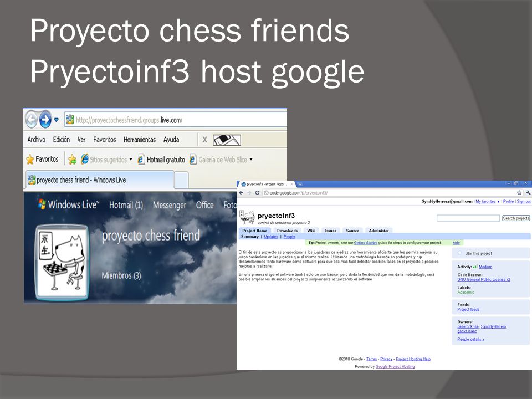Switch to the Administer tab
This screenshot has height=399, width=532.
378,231
